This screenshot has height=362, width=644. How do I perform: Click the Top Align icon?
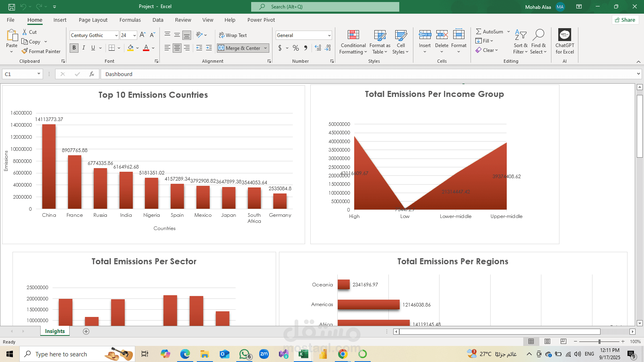click(x=167, y=35)
